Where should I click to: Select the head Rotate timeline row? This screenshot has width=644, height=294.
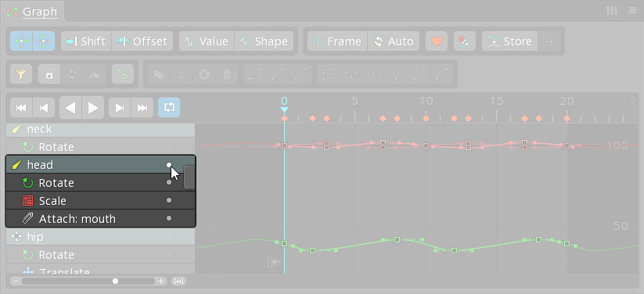[101, 183]
